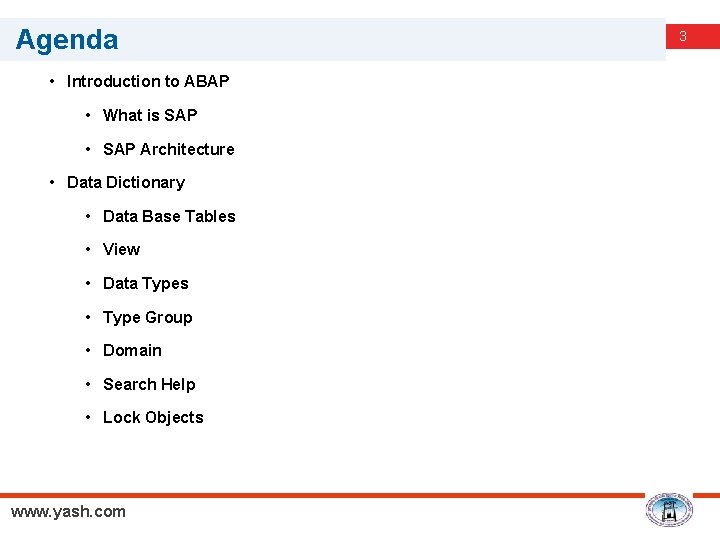720x540 pixels.
Task: Select the View agenda item
Action: pos(121,249)
